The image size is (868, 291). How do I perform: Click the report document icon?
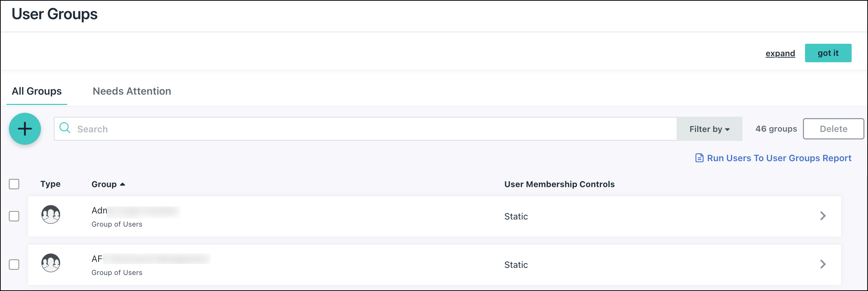pos(699,158)
